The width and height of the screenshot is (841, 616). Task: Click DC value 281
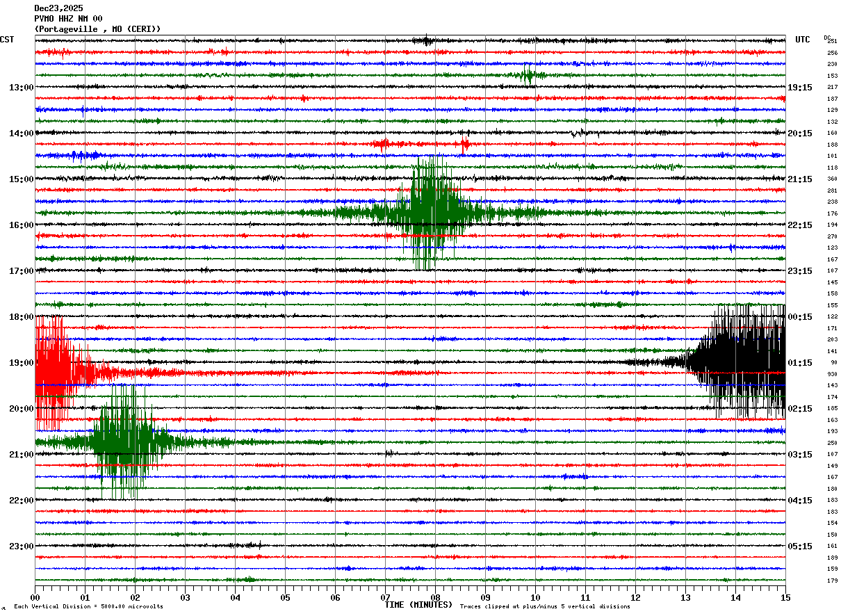click(x=832, y=191)
